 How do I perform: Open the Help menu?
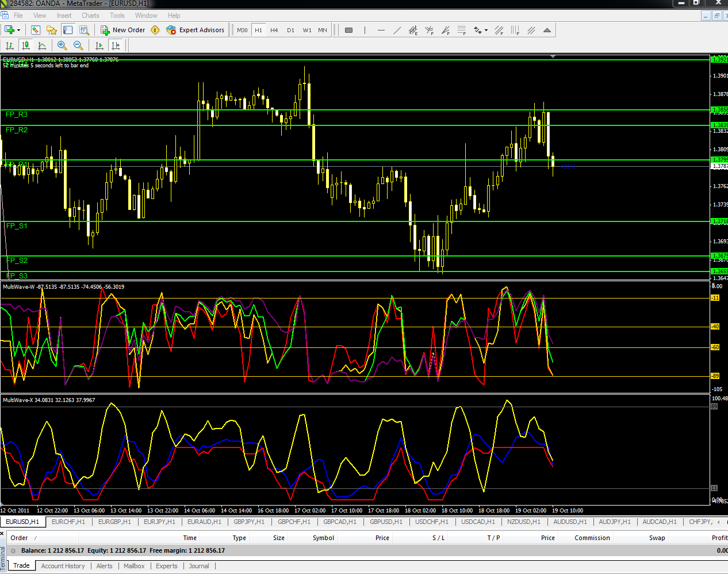[x=174, y=16]
